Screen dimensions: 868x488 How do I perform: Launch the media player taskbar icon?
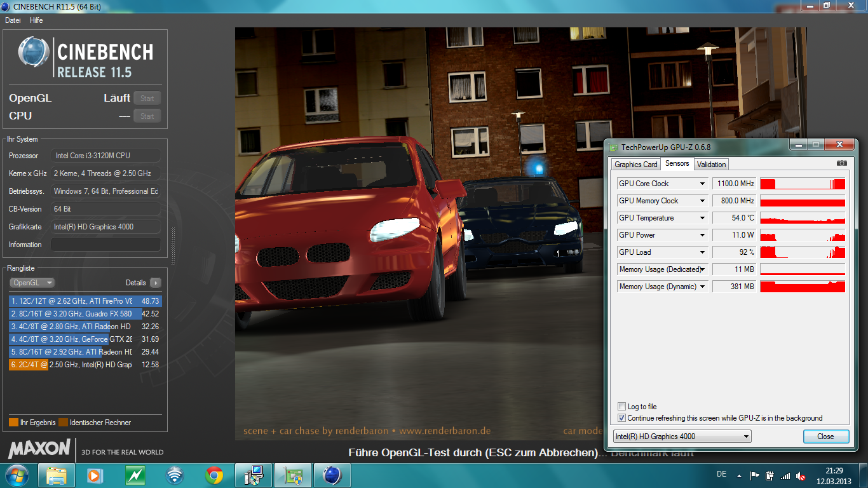(x=94, y=475)
